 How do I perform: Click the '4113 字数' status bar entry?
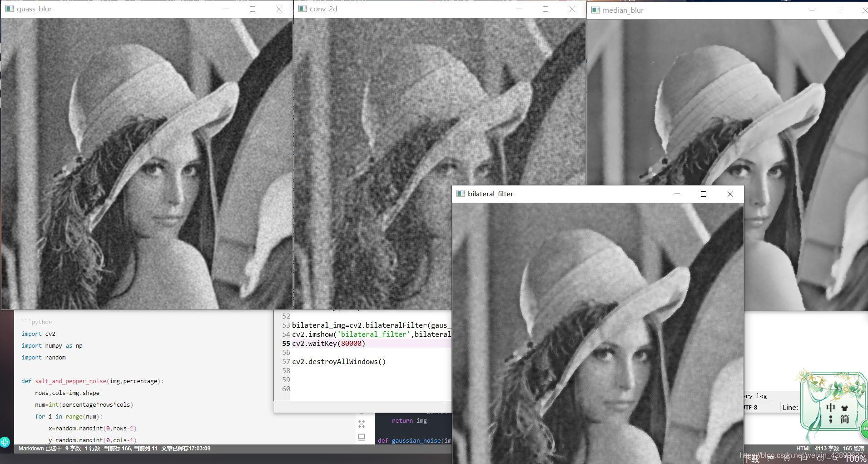coord(827,449)
